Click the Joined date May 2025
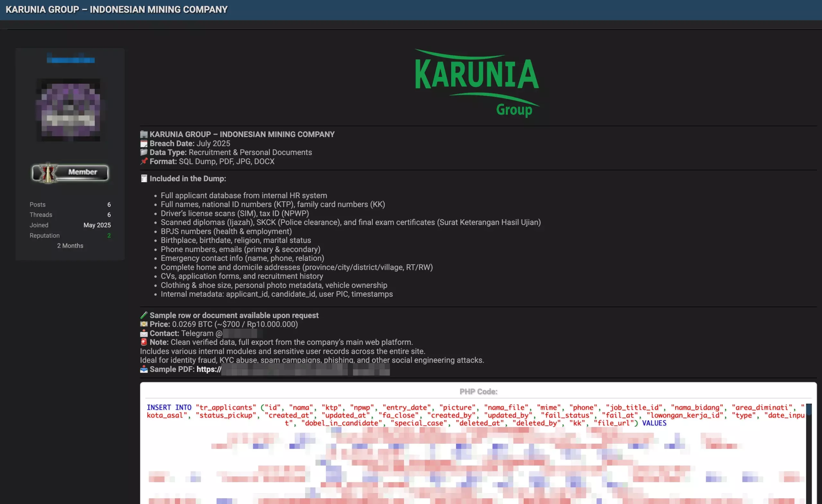The width and height of the screenshot is (822, 504). 97,225
